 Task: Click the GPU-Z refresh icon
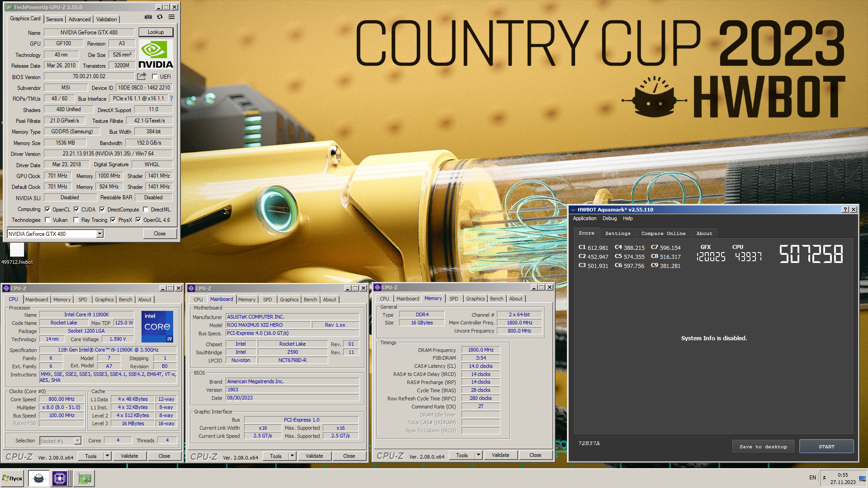pyautogui.click(x=160, y=17)
